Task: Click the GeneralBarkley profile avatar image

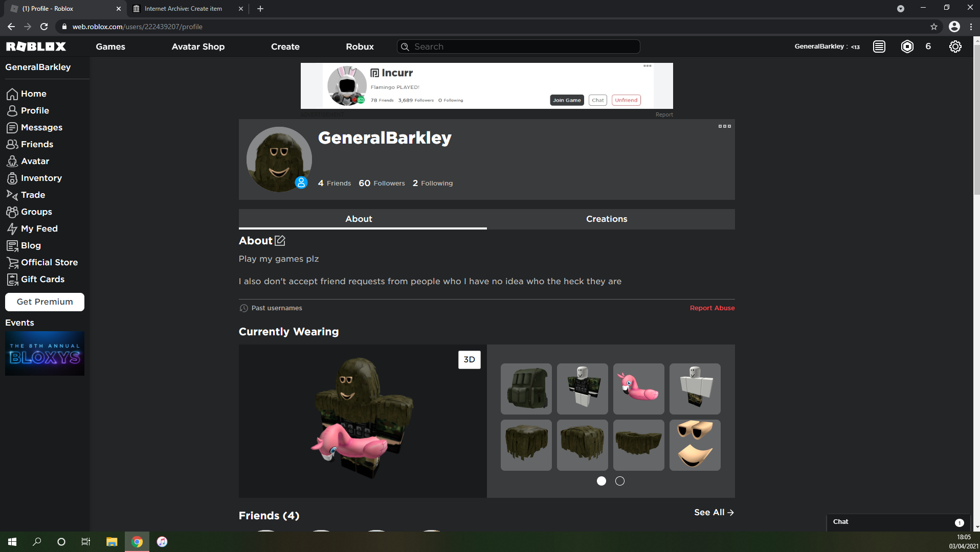Action: pyautogui.click(x=279, y=159)
